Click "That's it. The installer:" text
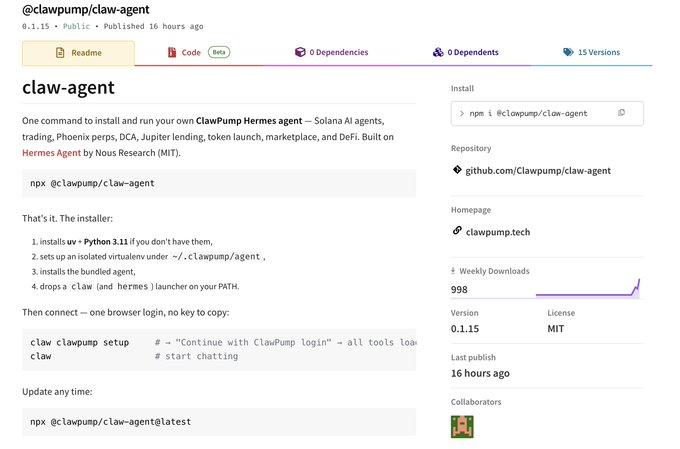Viewport: 680px width, 449px height. click(67, 218)
